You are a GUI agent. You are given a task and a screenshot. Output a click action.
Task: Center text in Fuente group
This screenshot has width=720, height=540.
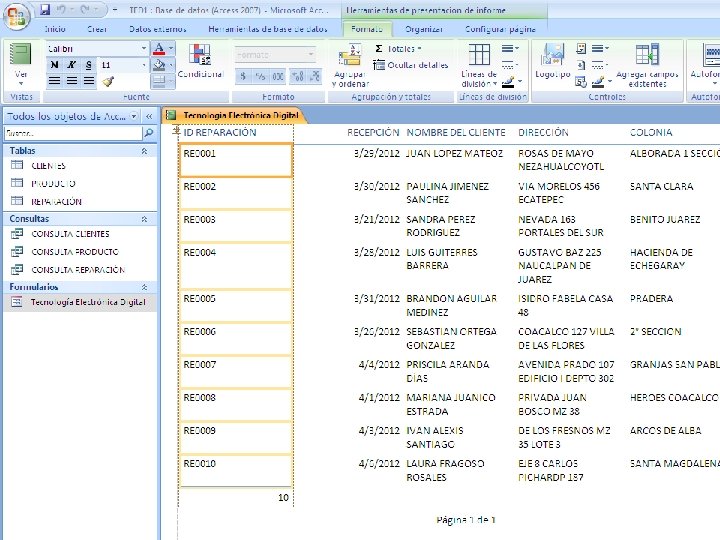[x=72, y=81]
